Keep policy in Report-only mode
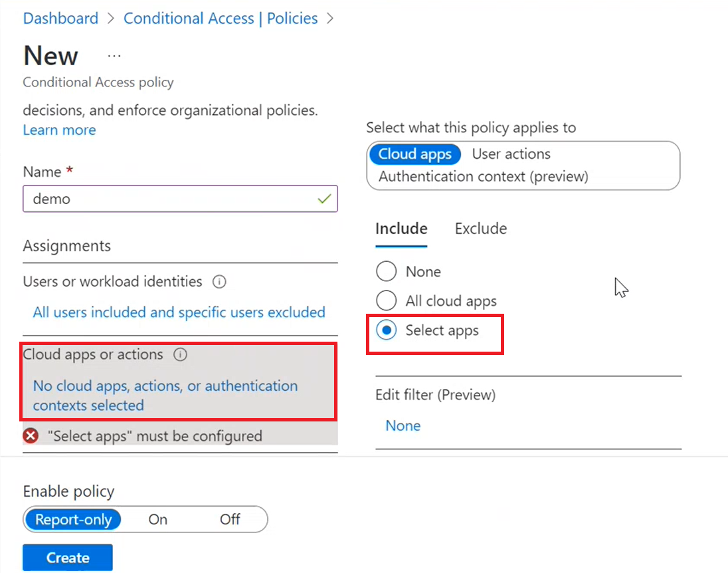 tap(73, 519)
